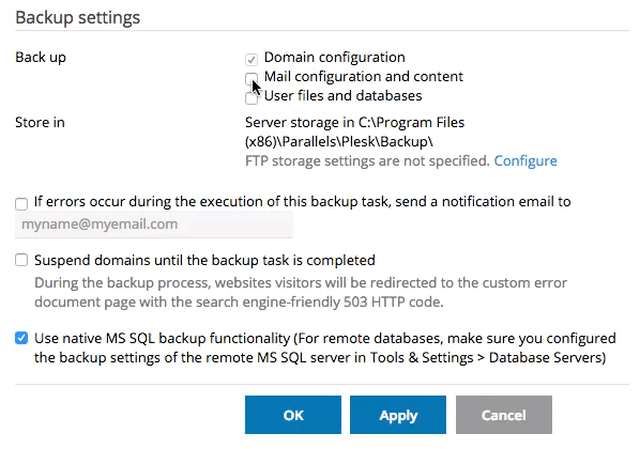The image size is (640, 449).
Task: Cancel the backup settings dialog
Action: tap(504, 415)
